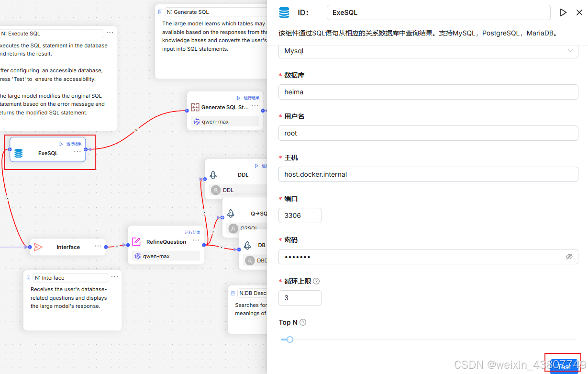
Task: Click the username field containing root
Action: click(x=428, y=133)
